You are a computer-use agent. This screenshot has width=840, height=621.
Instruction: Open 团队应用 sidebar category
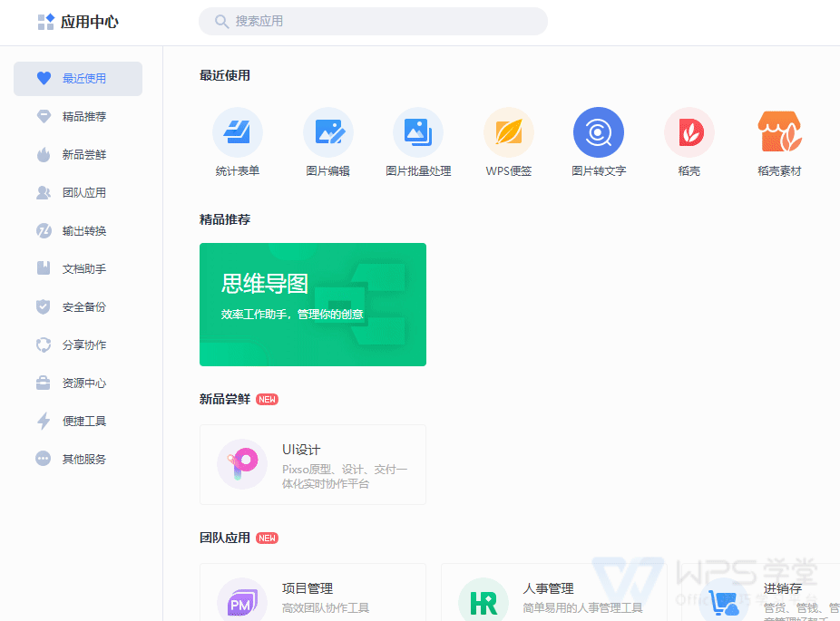[x=78, y=193]
